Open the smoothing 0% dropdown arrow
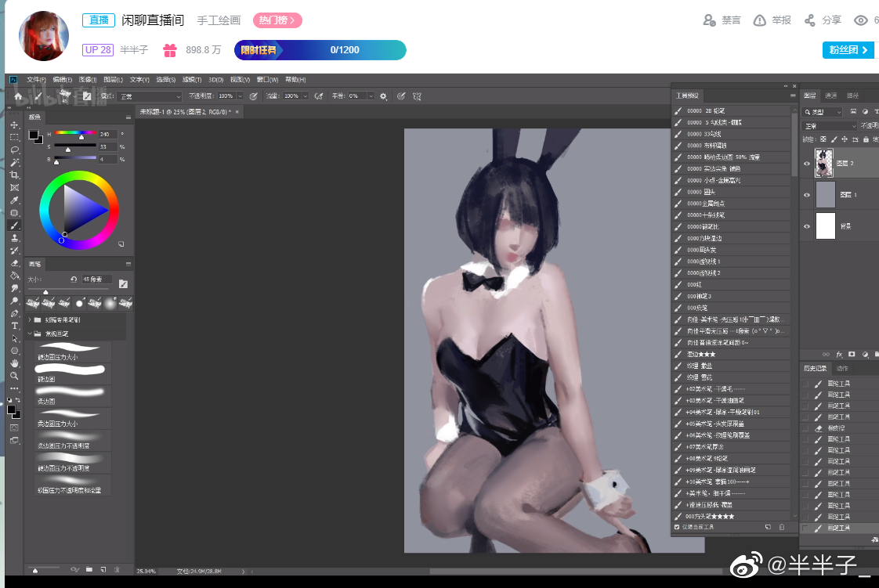Screen dimensions: 879x588 371,96
